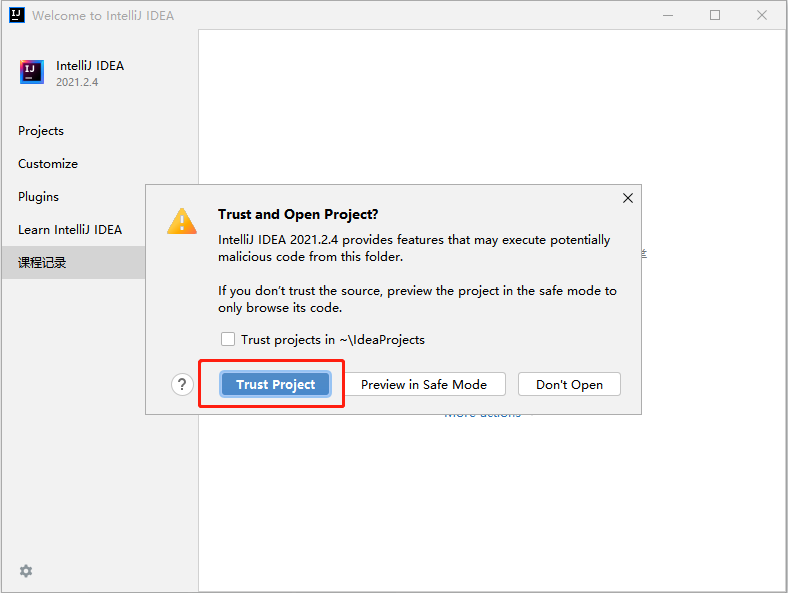The height and width of the screenshot is (593, 788).
Task: Choose Preview in Safe Mode
Action: click(x=424, y=384)
